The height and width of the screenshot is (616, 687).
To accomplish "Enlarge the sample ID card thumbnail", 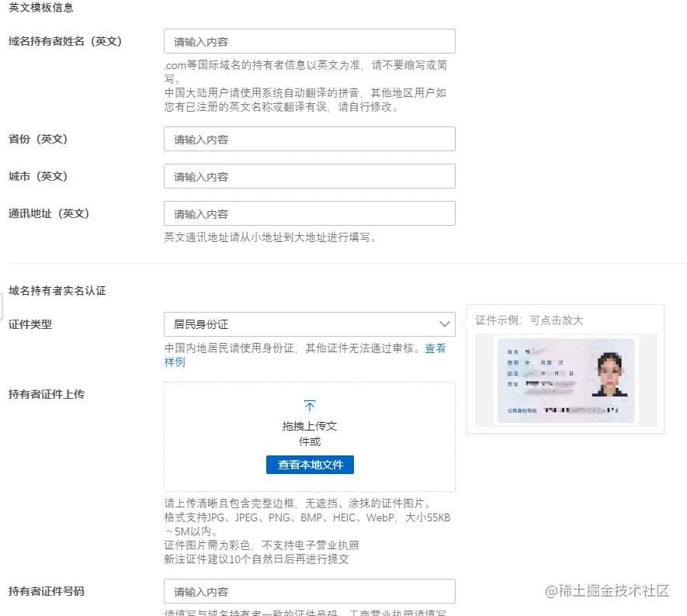I will point(566,380).
